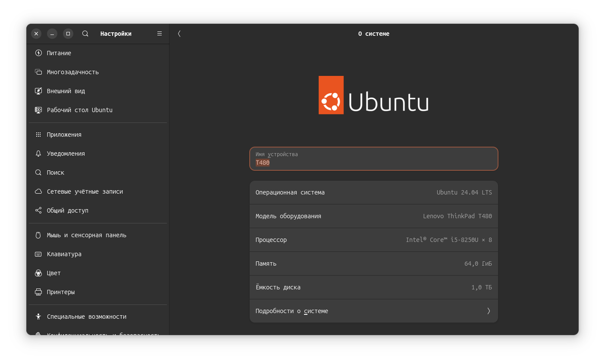The image size is (605, 364).
Task: Click the Клавиатура keyboard icon
Action: tap(38, 254)
